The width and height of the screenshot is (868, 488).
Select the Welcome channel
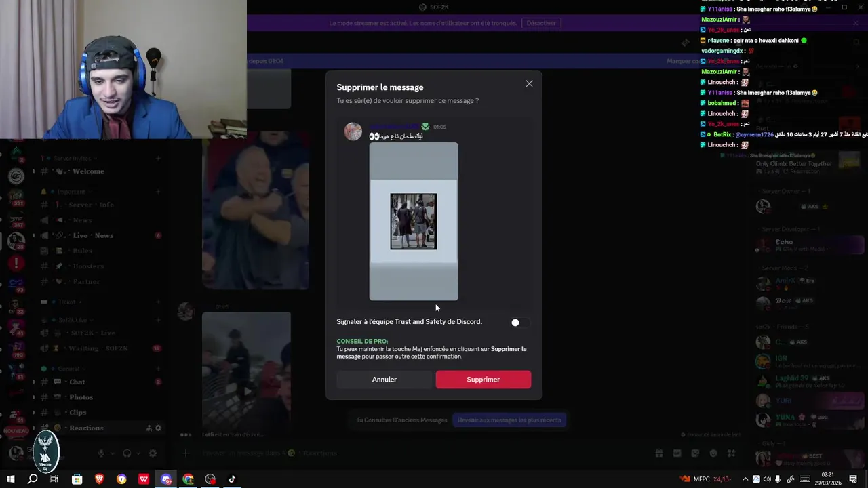pyautogui.click(x=100, y=171)
